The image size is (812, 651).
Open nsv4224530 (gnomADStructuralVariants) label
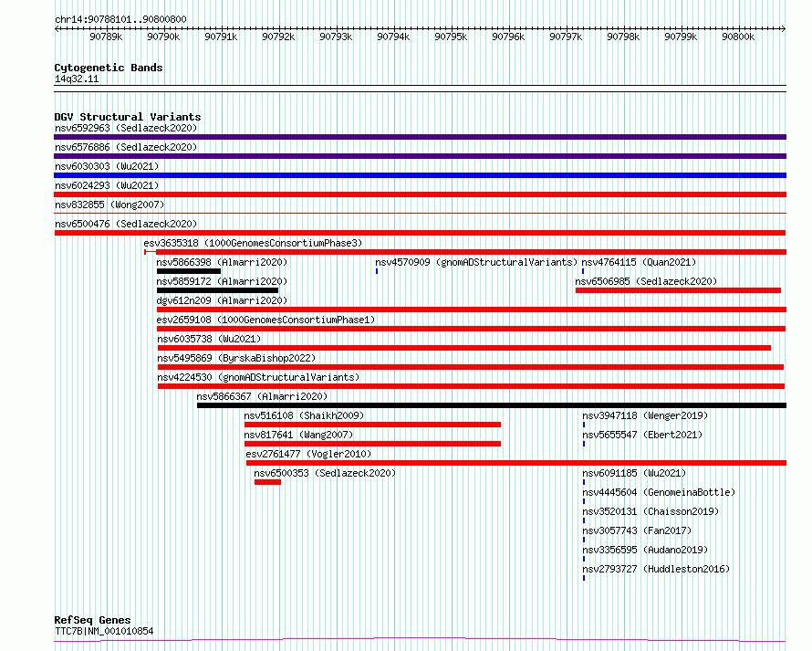[x=258, y=377]
